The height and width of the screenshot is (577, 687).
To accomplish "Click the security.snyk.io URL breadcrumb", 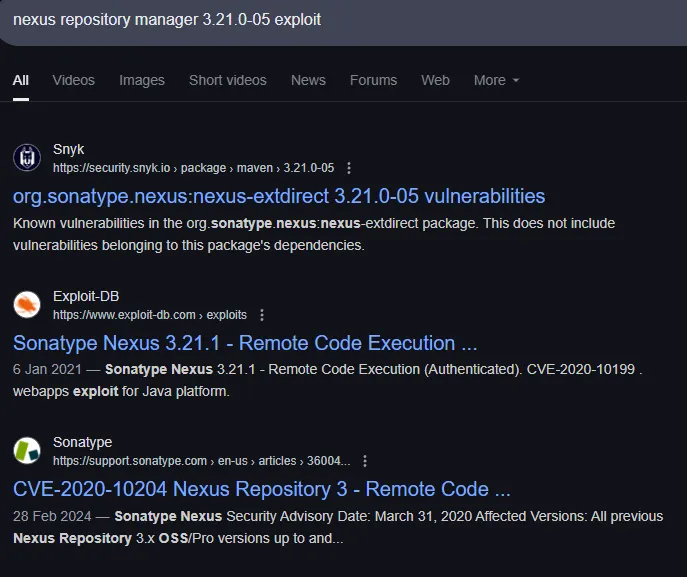I will point(193,168).
